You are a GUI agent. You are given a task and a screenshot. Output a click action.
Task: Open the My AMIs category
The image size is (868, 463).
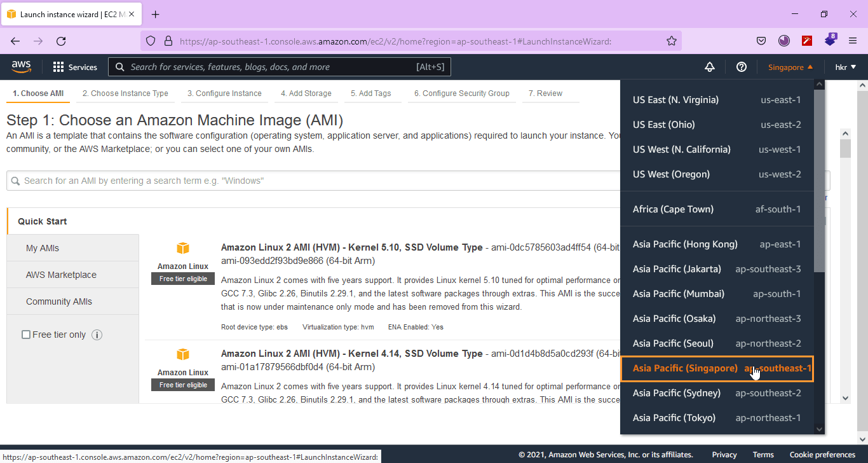tap(72, 248)
